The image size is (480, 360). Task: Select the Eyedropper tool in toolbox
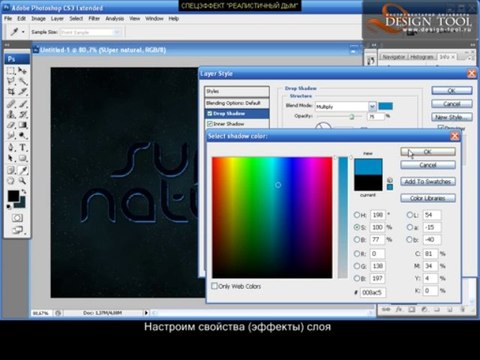(23, 170)
